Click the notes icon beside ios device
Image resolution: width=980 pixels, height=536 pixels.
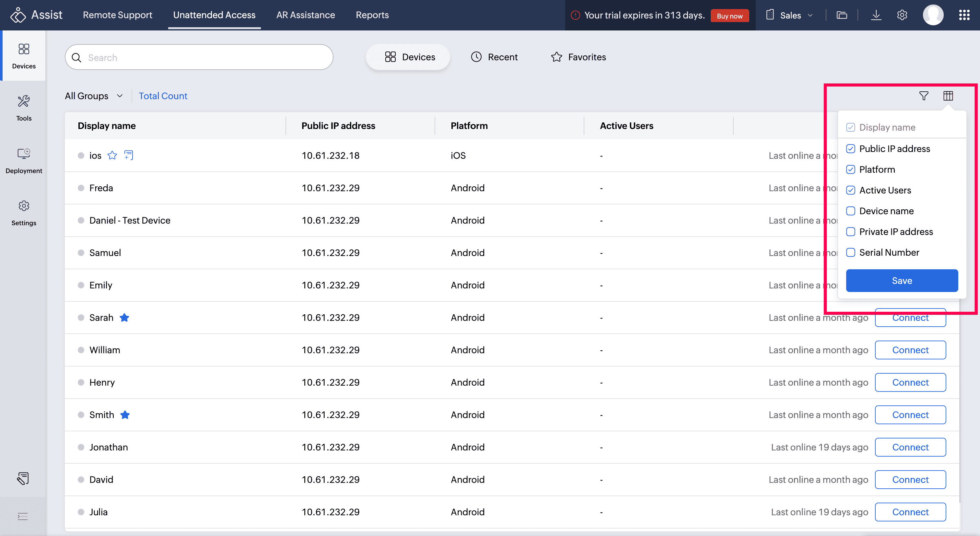[x=129, y=155]
